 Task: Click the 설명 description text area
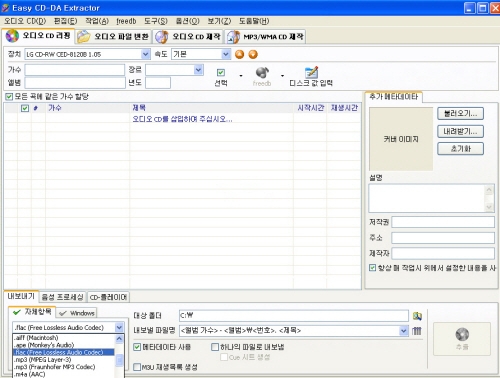(x=427, y=198)
